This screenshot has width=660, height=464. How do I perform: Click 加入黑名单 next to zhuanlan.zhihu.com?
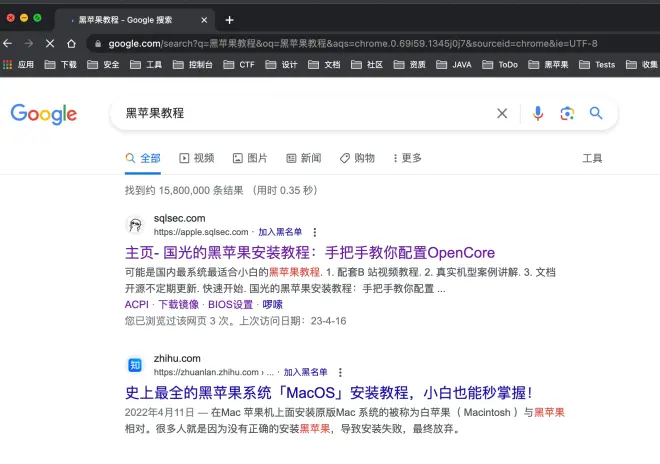tap(305, 372)
